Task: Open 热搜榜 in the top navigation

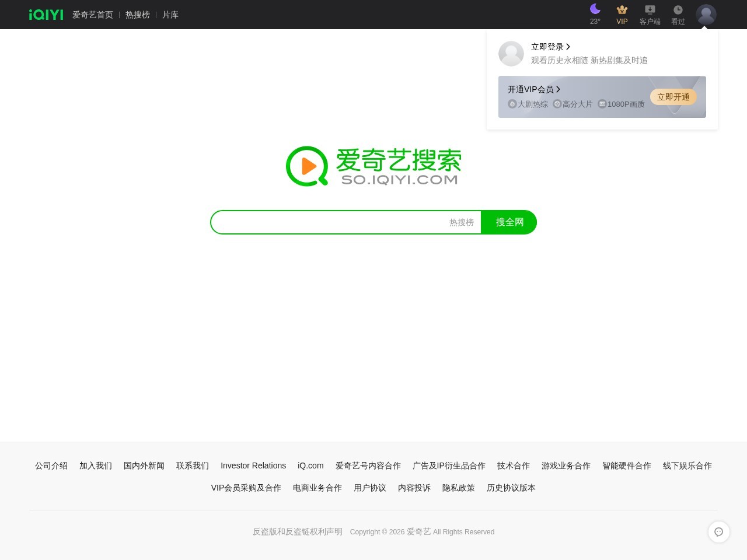Action: tap(138, 15)
